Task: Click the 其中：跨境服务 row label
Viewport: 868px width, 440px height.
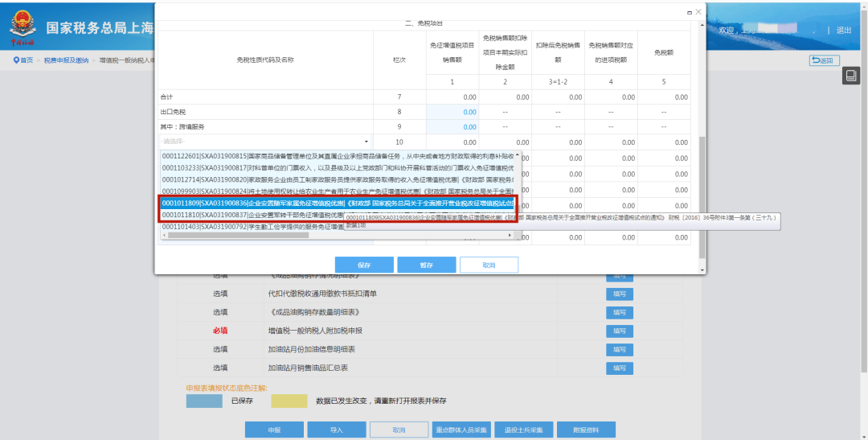Action: pos(182,127)
